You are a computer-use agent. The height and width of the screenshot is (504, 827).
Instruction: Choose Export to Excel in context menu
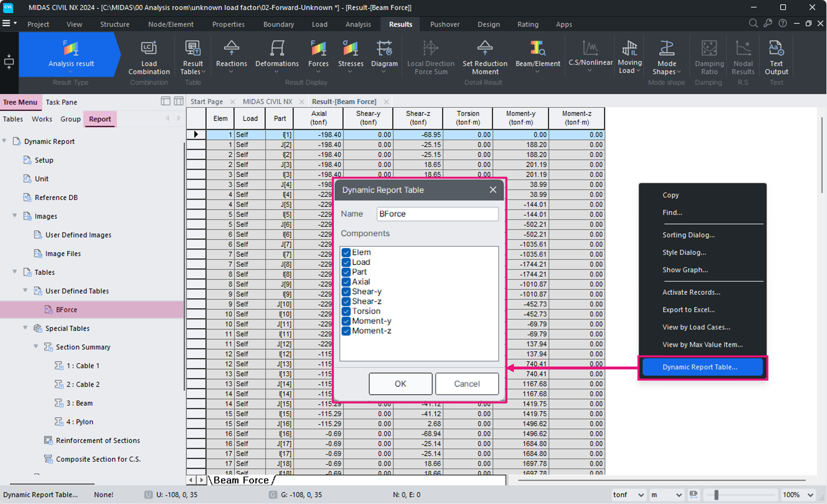tap(688, 310)
